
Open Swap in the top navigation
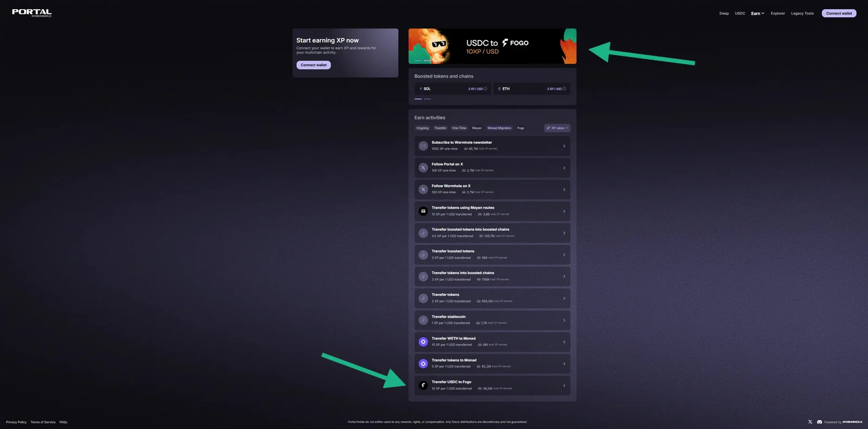(724, 14)
